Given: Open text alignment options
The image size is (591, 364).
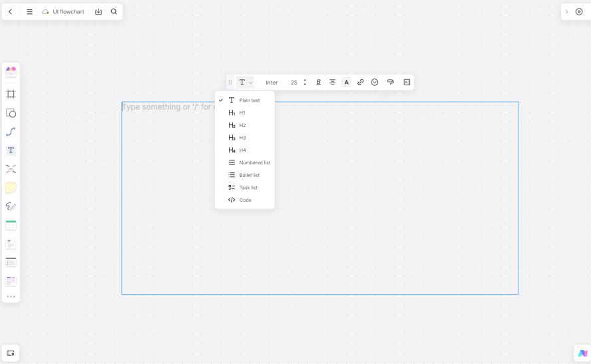Looking at the screenshot, I should tap(333, 83).
